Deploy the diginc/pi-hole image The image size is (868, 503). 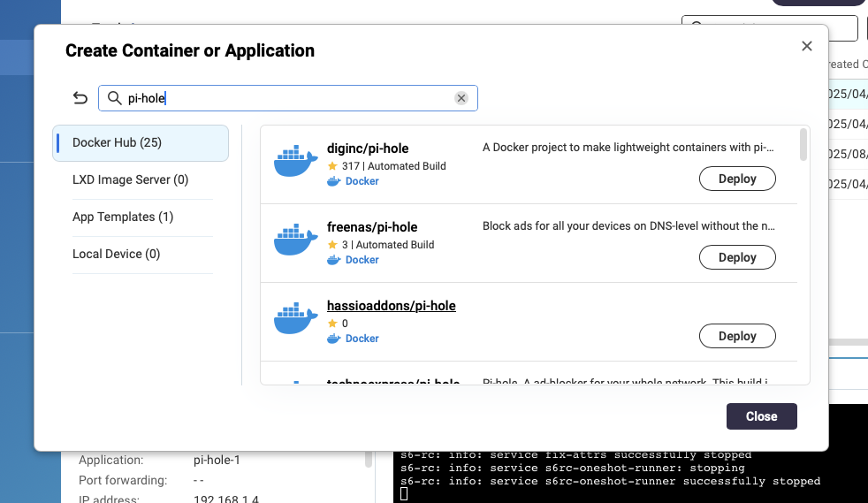[737, 179]
